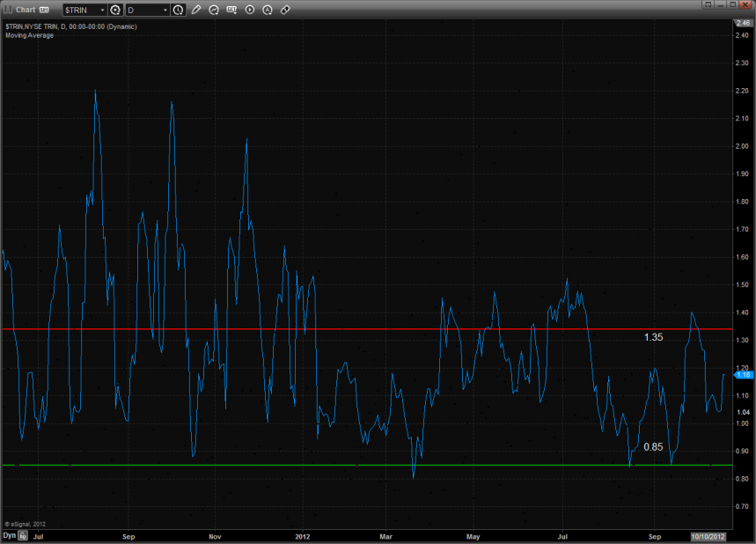
Task: Select the pencil drawing tool
Action: click(x=196, y=10)
